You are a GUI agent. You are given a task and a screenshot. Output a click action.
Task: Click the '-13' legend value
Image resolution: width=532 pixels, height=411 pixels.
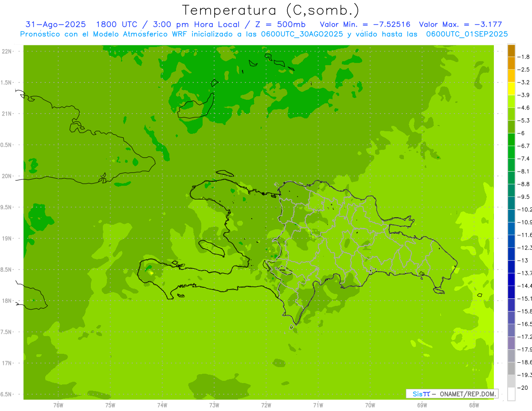pos(522,260)
